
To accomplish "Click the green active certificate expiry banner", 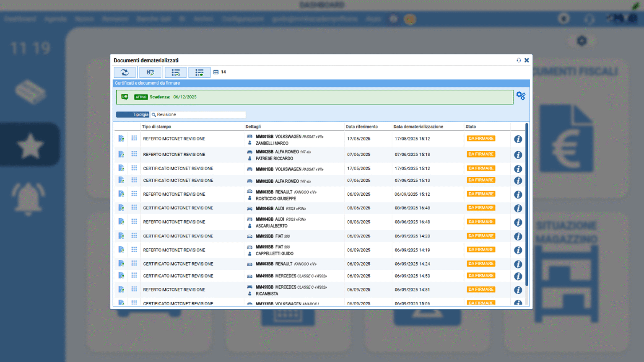I will click(314, 97).
